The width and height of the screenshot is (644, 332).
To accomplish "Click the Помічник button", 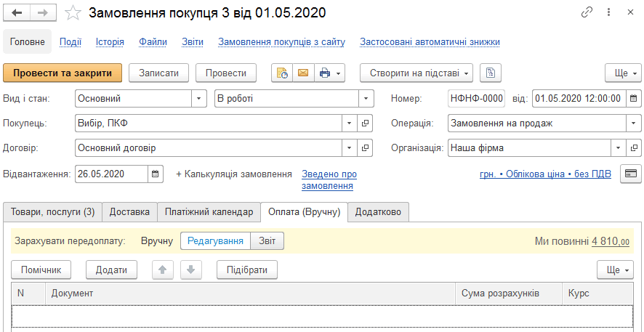I will [41, 270].
